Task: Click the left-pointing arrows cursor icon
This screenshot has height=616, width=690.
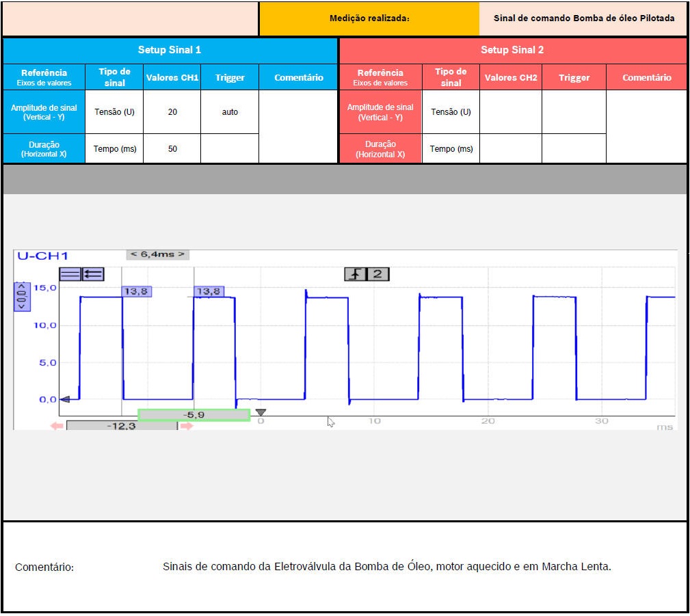Action: click(93, 274)
